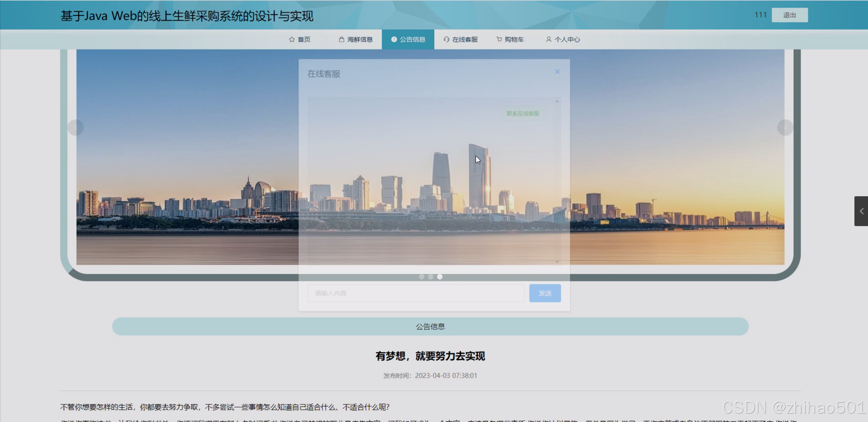Click the headset icon for 在线客服
This screenshot has width=868, height=422.
(x=446, y=39)
